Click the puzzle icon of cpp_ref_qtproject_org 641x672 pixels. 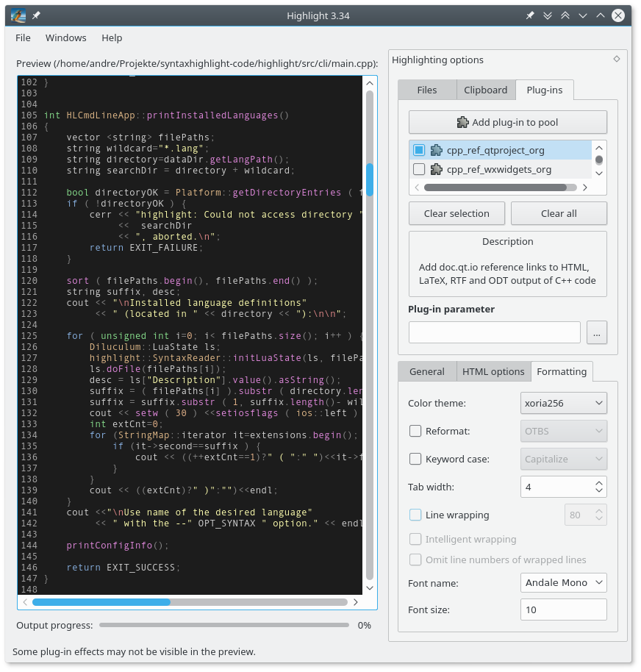click(x=436, y=150)
